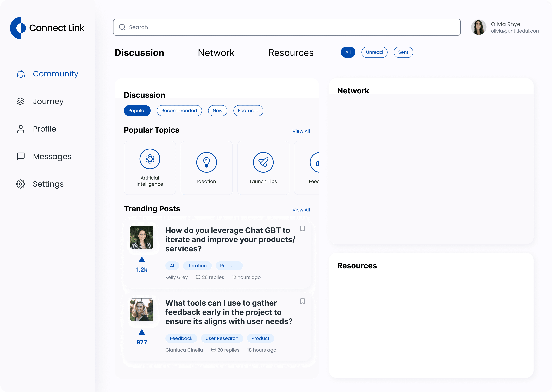Click the Search input field
Viewport: 552px width, 392px height.
(287, 27)
